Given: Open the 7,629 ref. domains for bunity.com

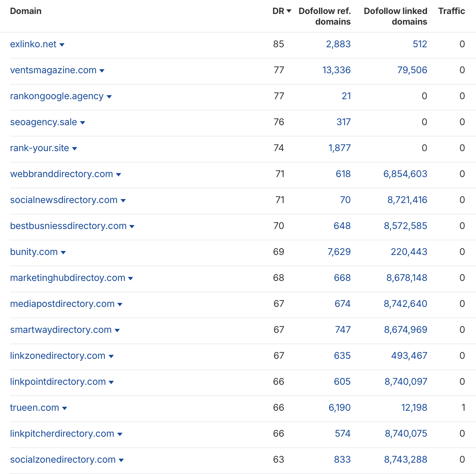Looking at the screenshot, I should point(339,252).
